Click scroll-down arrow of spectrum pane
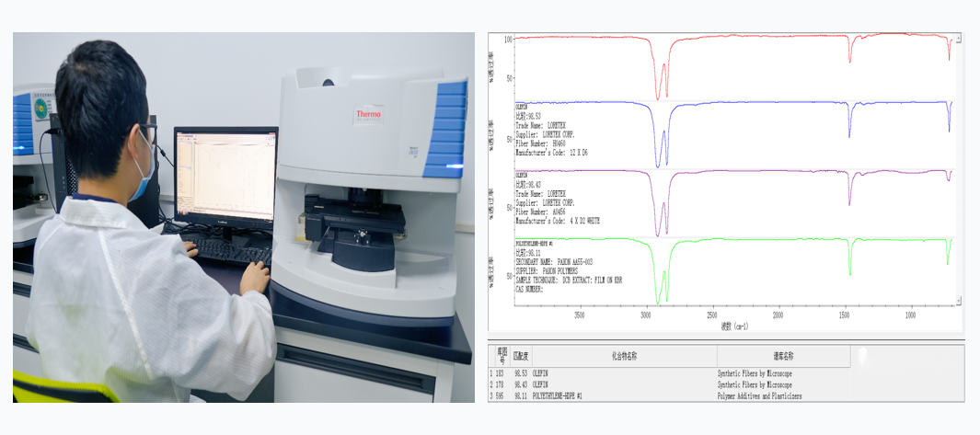980x435 pixels. [961, 300]
